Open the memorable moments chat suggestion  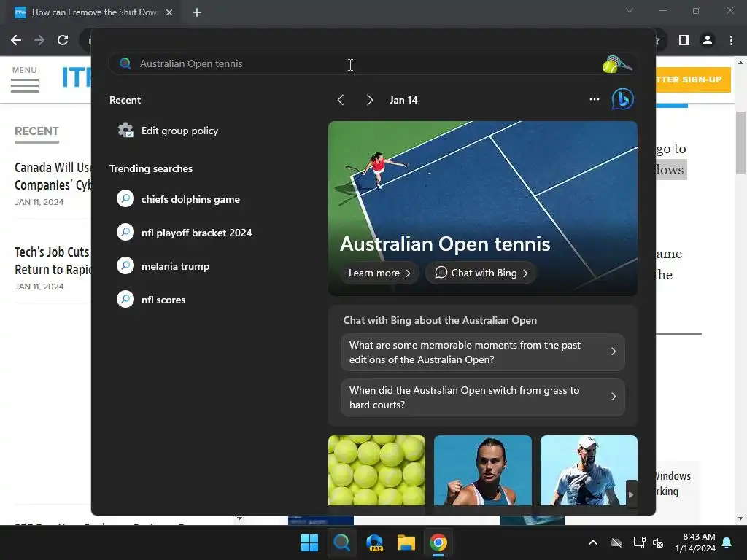point(483,352)
